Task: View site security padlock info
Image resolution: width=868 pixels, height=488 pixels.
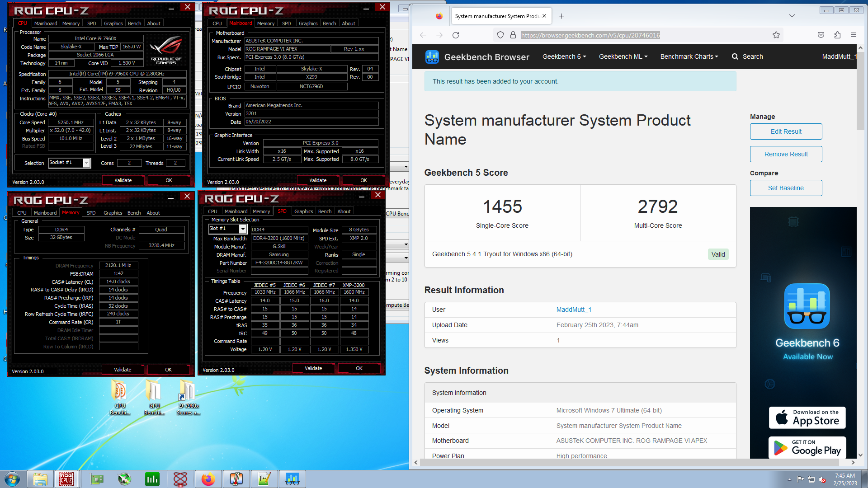Action: click(513, 35)
